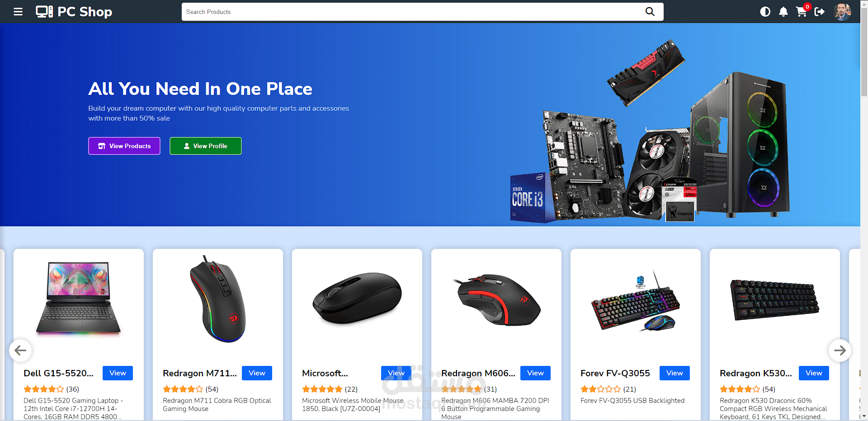Image resolution: width=868 pixels, height=421 pixels.
Task: Click the search magnifier icon
Action: point(650,12)
